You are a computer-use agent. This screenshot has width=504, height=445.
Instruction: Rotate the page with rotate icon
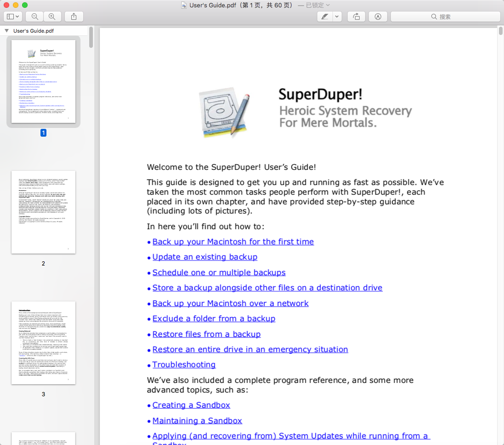pos(356,17)
